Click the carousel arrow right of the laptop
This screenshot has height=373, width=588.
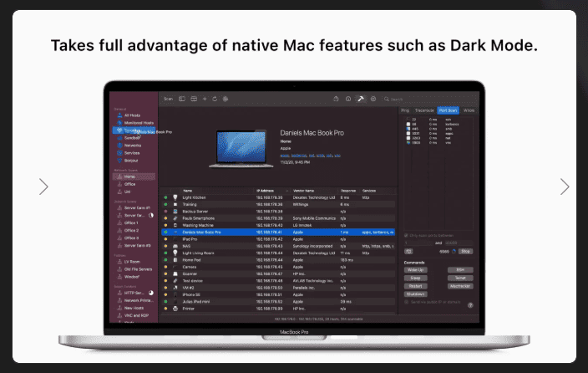(x=565, y=186)
